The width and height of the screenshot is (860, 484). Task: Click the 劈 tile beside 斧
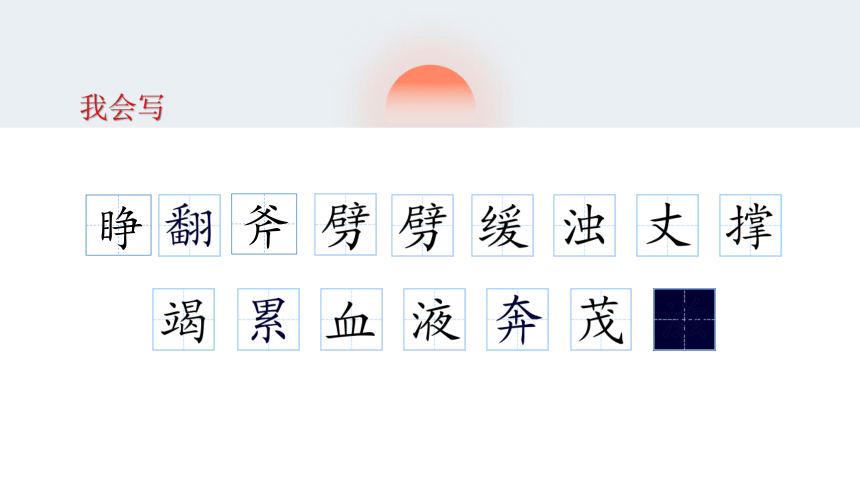[346, 224]
